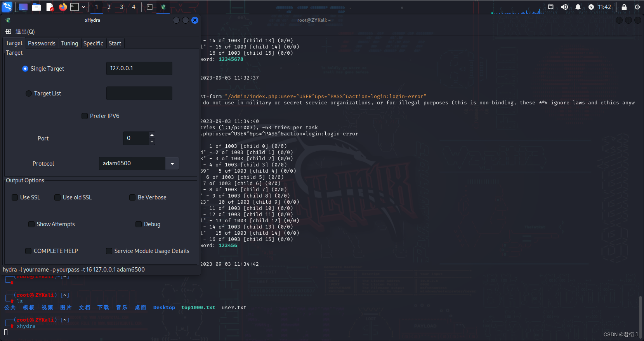Click the 退出(Q) quit menu item
Screen dimensions: 644x341
pos(20,31)
